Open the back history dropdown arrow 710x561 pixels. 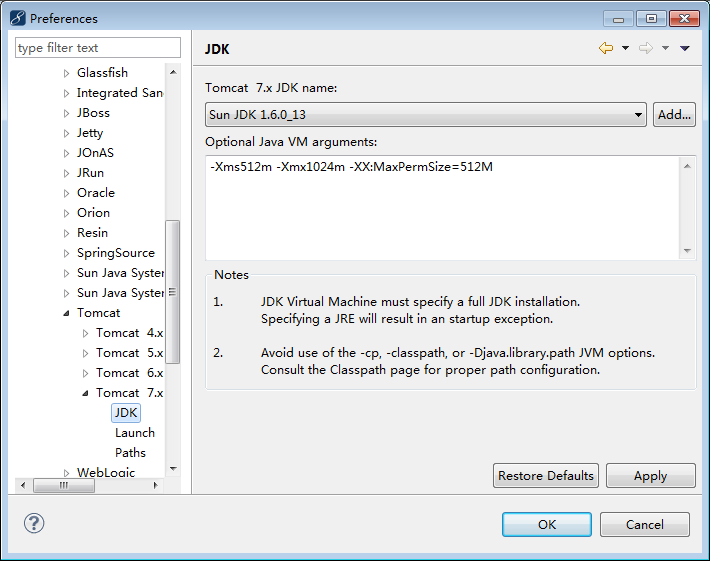click(x=625, y=48)
